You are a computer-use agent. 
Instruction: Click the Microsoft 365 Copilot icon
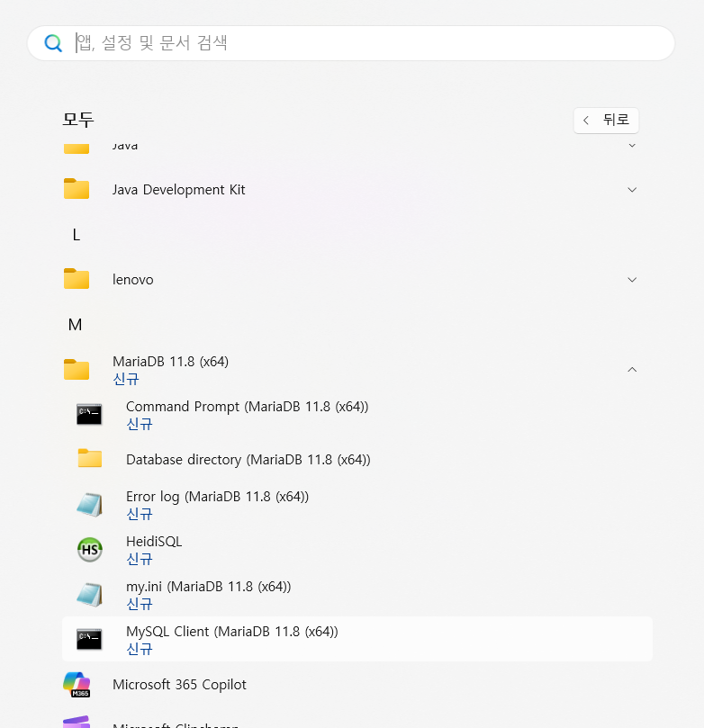[77, 685]
